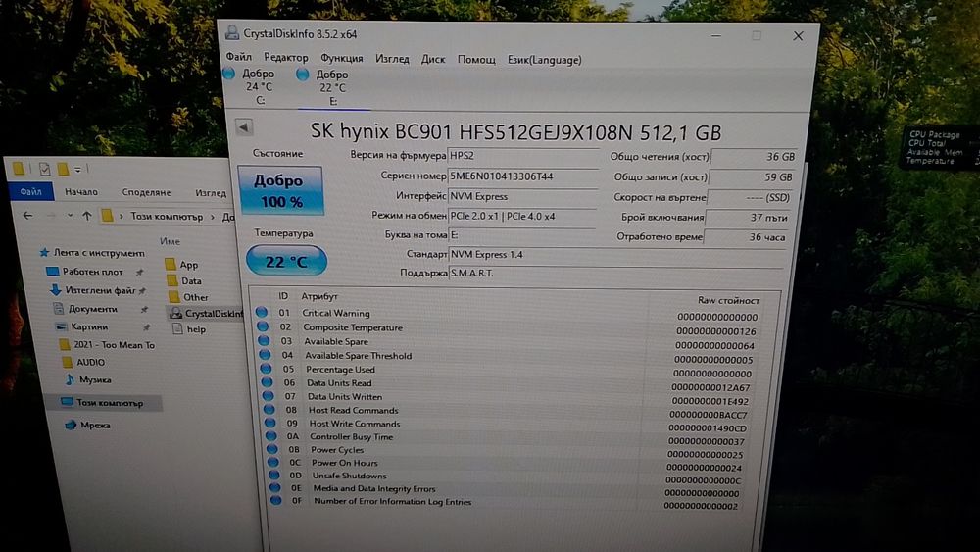Click the Host Read Commands status circle
980x552 pixels.
(269, 409)
